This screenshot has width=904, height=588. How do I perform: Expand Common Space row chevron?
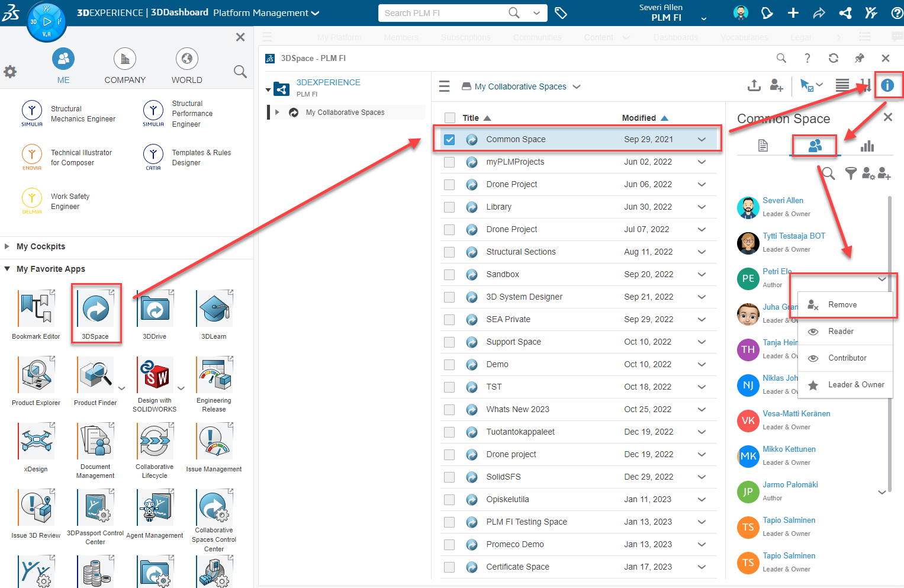point(702,140)
